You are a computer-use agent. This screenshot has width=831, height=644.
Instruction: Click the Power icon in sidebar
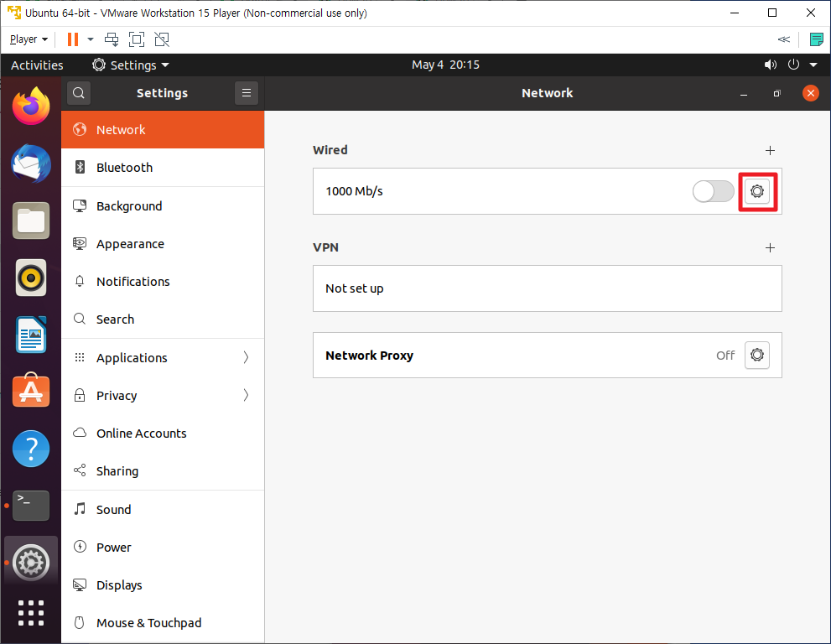click(80, 547)
